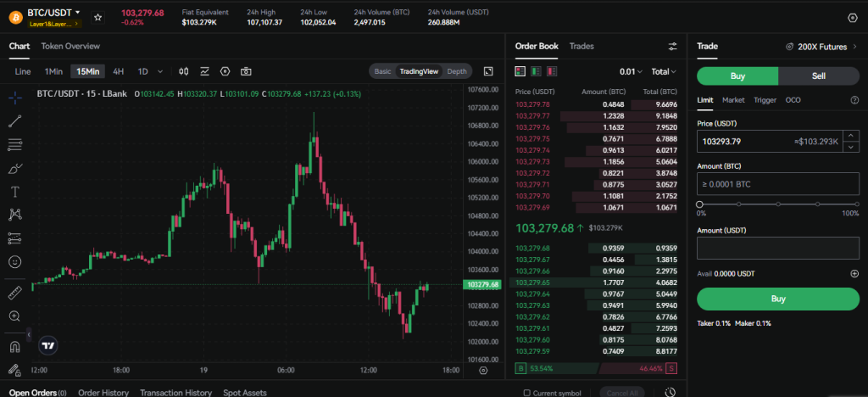Collapse the drawing toolbar with side arrow
The height and width of the screenshot is (397, 868).
coord(28,334)
